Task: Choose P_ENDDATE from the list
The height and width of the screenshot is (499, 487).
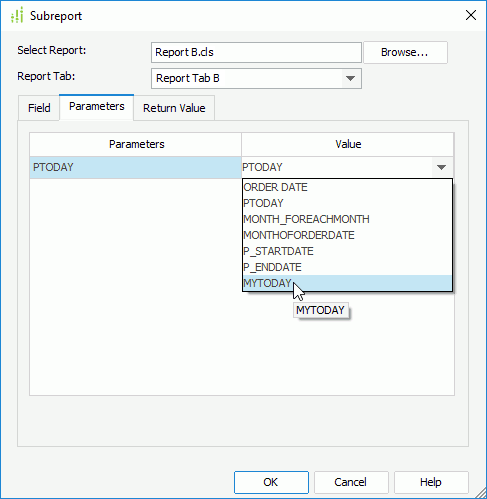Action: pyautogui.click(x=347, y=267)
